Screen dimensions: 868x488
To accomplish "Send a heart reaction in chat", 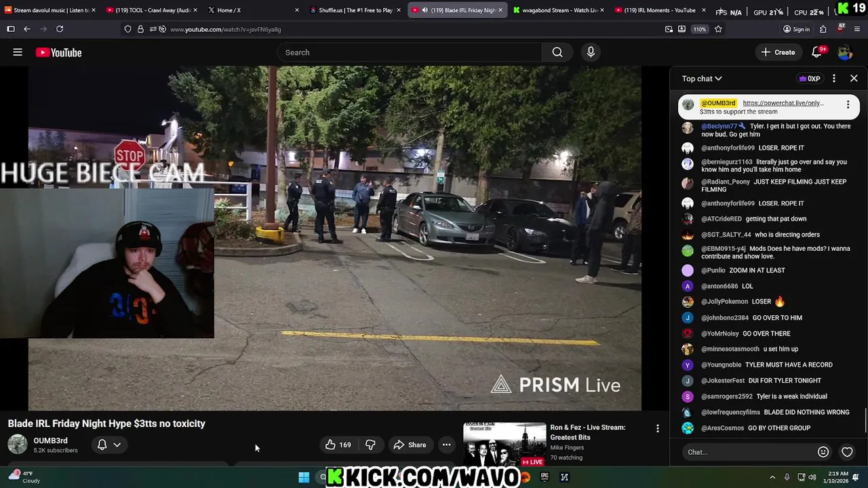I will tap(847, 452).
